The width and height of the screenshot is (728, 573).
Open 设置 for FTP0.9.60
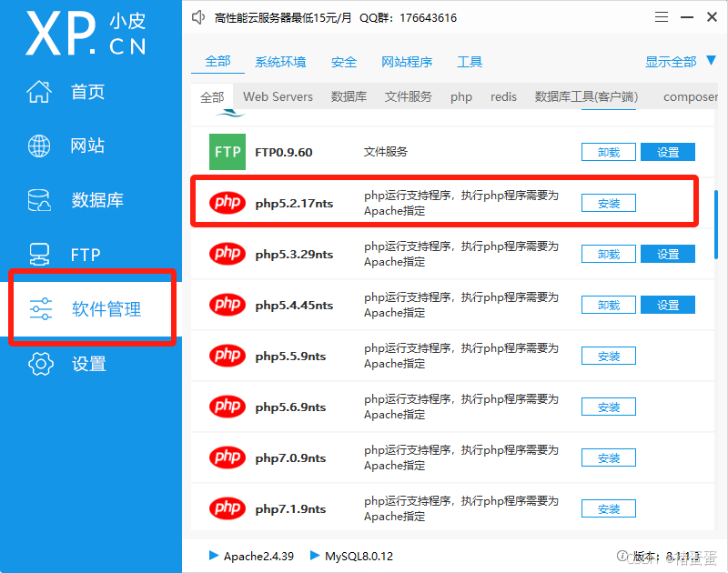tap(668, 152)
